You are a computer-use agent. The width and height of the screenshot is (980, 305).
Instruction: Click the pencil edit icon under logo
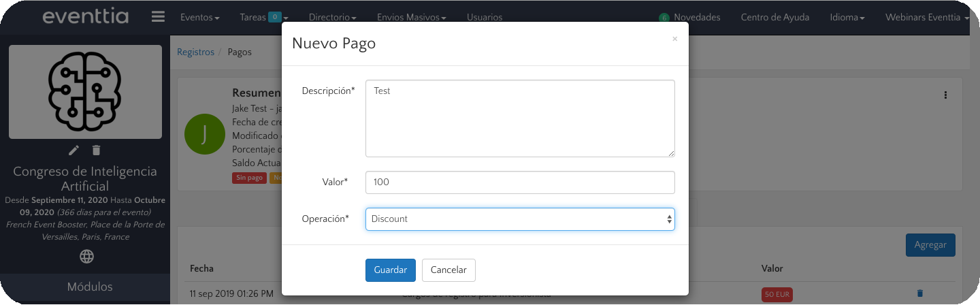point(74,150)
